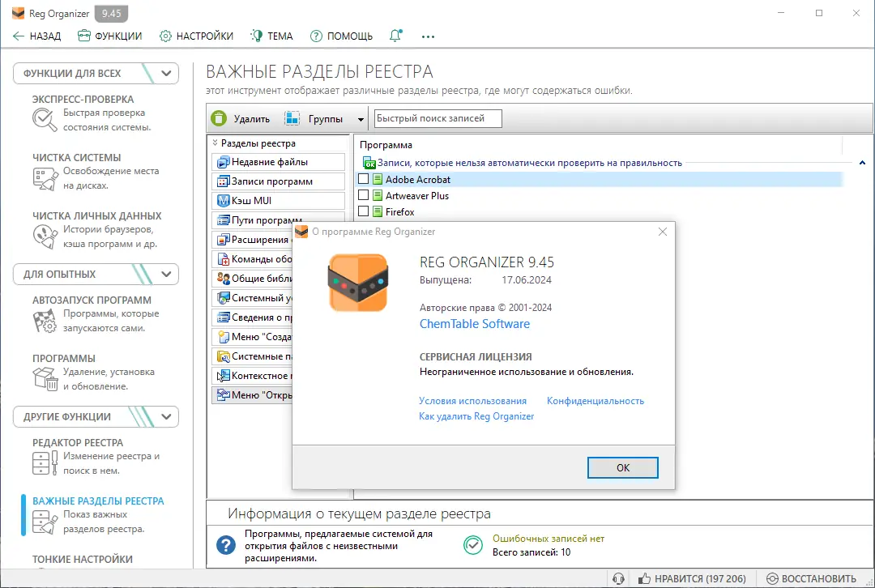Select Системный у... registry section
Image resolution: width=875 pixels, height=588 pixels.
click(252, 298)
